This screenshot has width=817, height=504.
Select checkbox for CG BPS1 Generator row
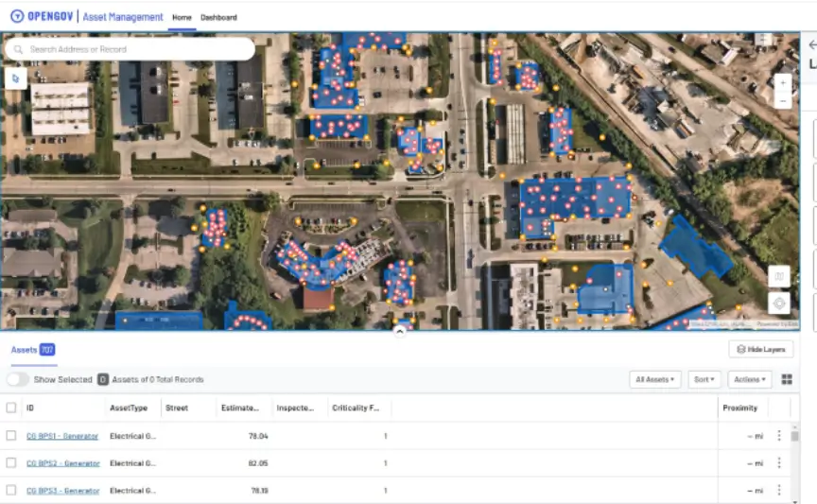(x=11, y=435)
